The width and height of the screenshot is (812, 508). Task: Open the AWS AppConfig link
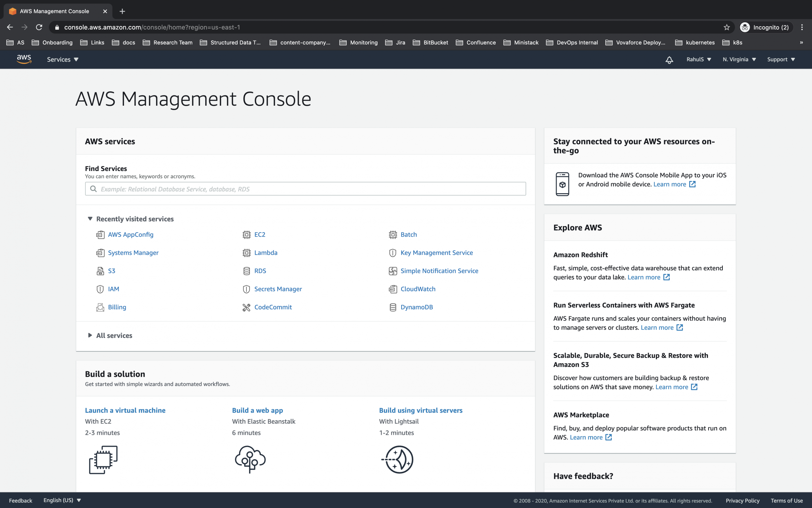click(131, 234)
